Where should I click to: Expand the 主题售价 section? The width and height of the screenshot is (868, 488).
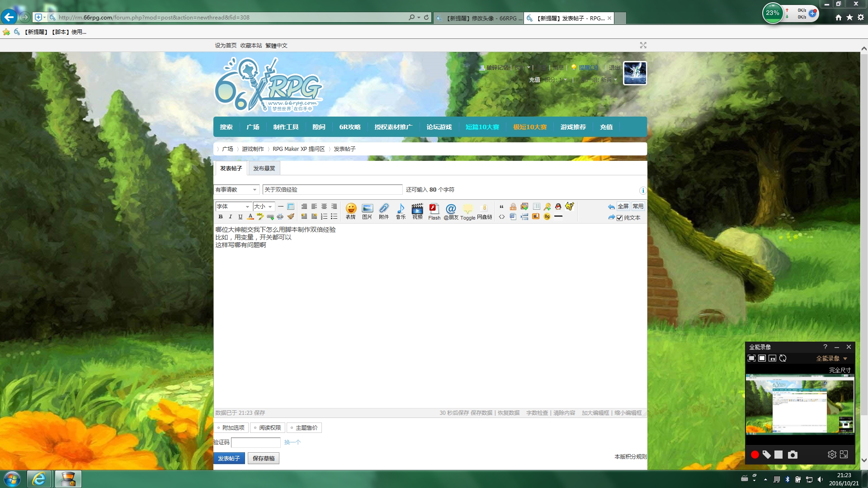[x=304, y=428]
